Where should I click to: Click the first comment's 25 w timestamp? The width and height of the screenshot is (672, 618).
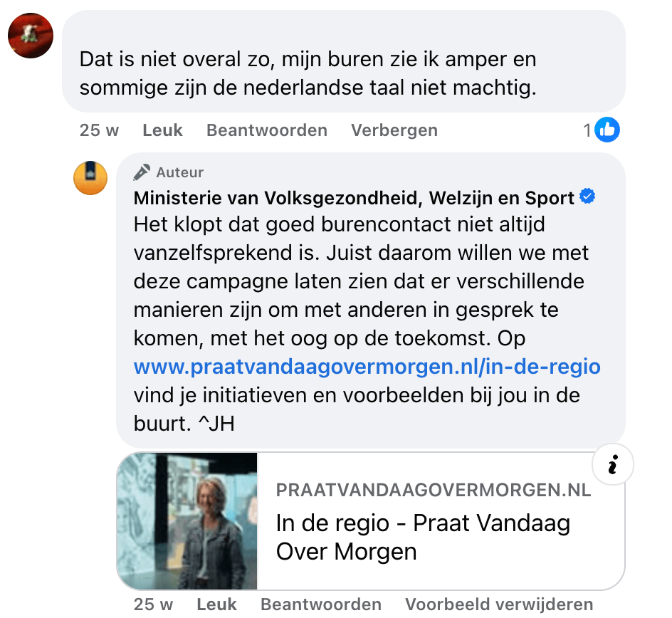pos(99,130)
